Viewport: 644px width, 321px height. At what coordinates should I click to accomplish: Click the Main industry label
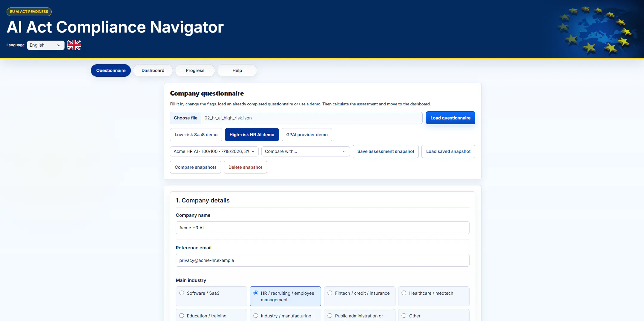(191, 280)
